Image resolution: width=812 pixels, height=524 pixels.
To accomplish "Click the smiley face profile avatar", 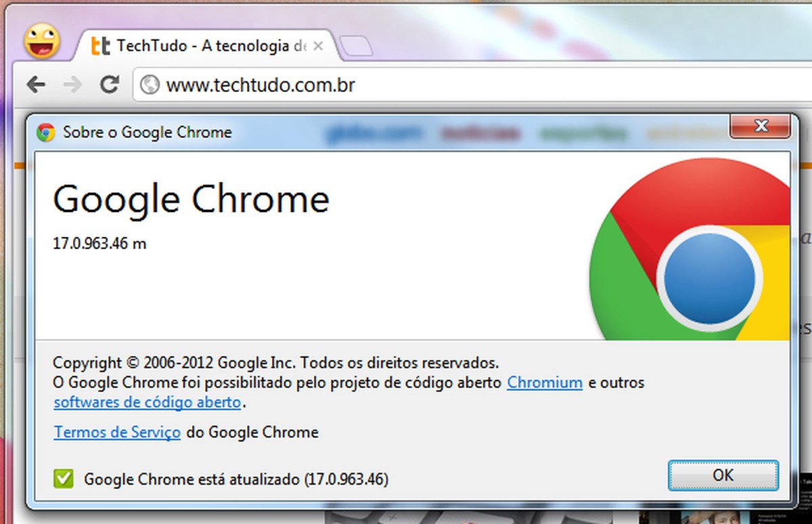I will click(x=42, y=41).
